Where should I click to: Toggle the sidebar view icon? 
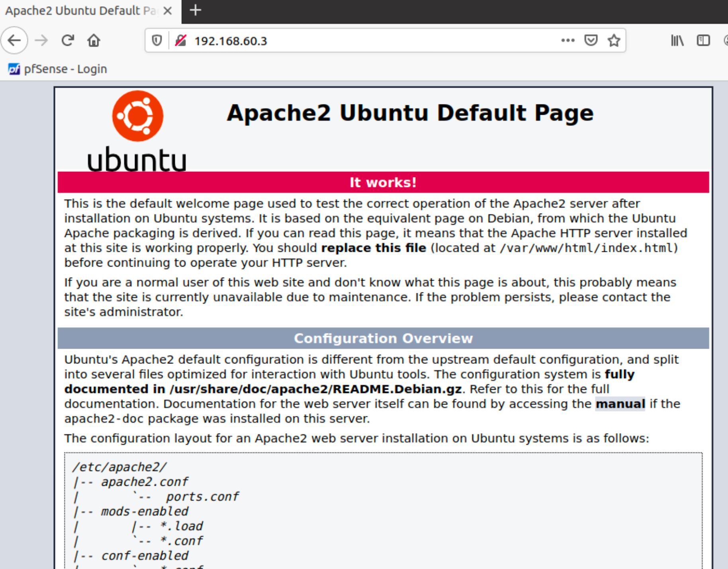[703, 40]
